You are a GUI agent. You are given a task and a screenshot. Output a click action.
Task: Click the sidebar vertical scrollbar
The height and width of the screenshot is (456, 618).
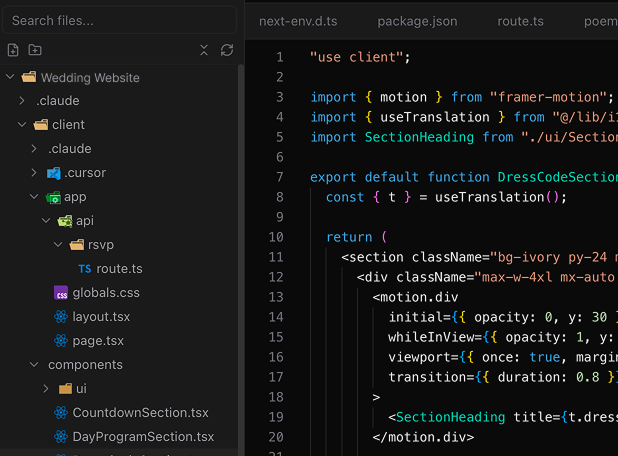(240, 260)
